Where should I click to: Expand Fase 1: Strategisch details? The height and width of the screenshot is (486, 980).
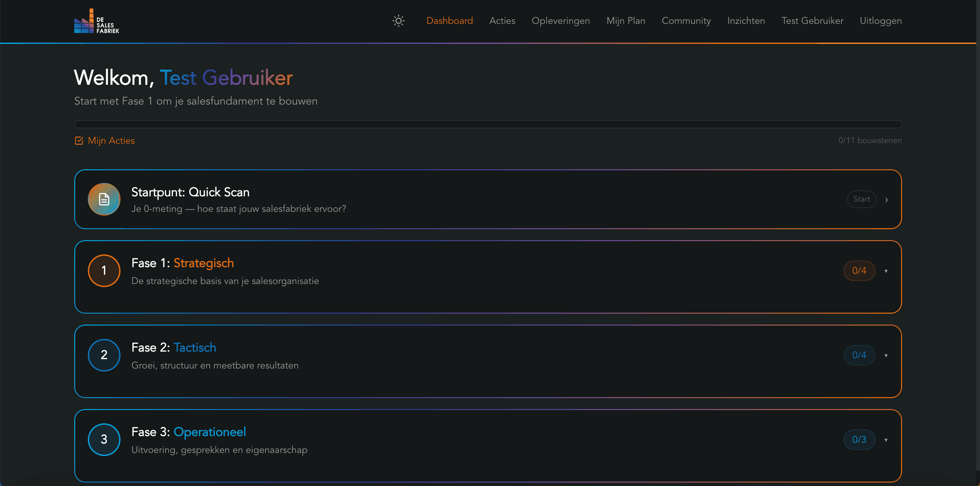(x=887, y=271)
